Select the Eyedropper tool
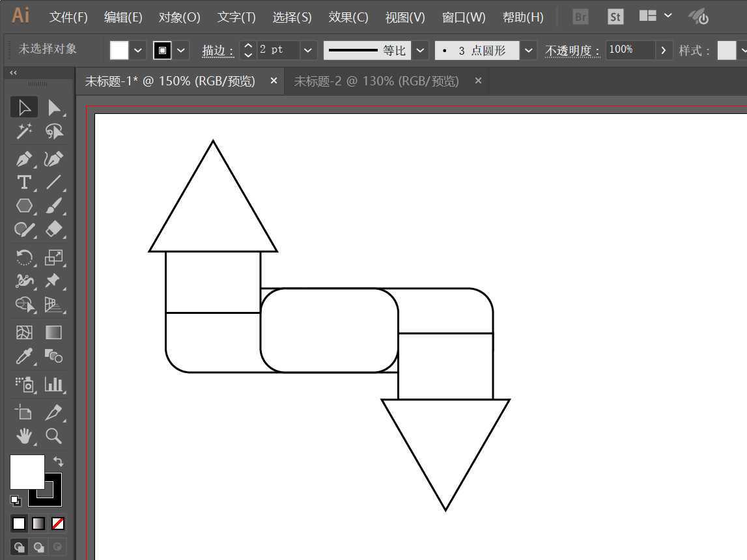 pos(24,356)
